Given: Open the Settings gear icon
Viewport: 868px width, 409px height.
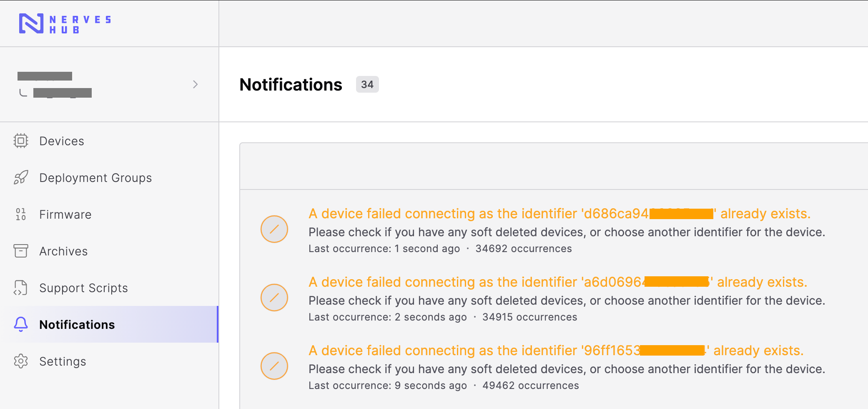Looking at the screenshot, I should 21,361.
